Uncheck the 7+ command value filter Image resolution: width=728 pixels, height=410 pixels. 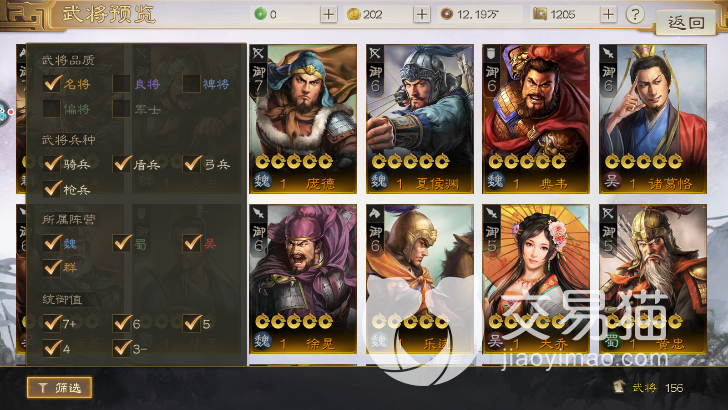pos(52,323)
